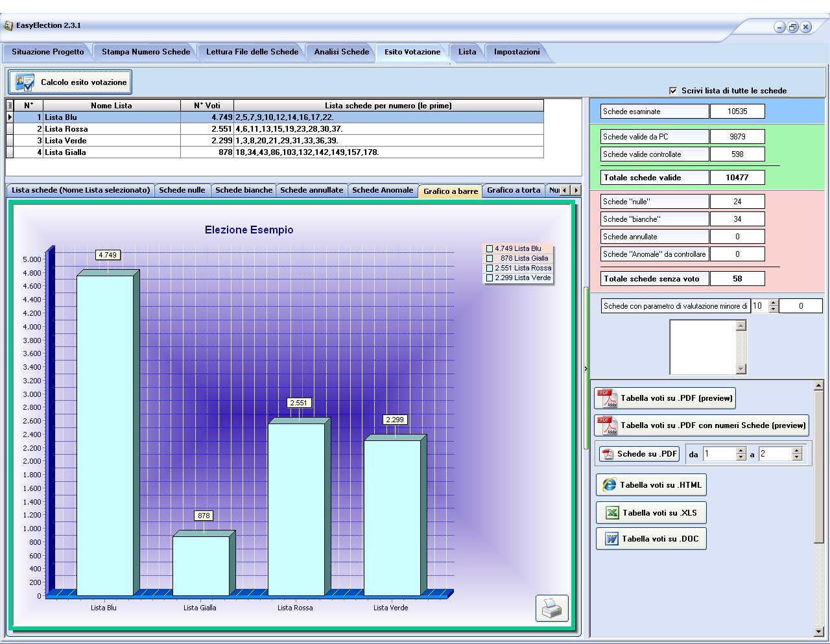Open the Analisi Schede tab
Image resolution: width=830 pixels, height=644 pixels.
click(341, 52)
